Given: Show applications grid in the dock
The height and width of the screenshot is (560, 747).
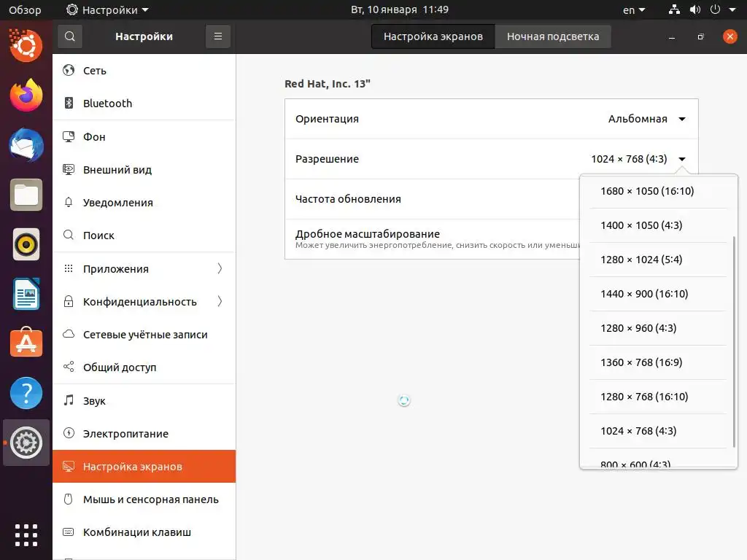Looking at the screenshot, I should coord(26,534).
